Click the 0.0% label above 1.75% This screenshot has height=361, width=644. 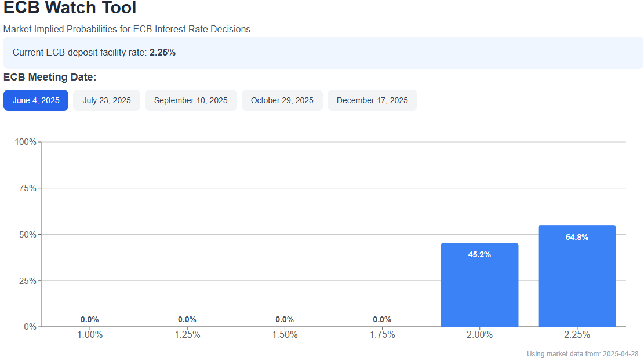(x=382, y=319)
